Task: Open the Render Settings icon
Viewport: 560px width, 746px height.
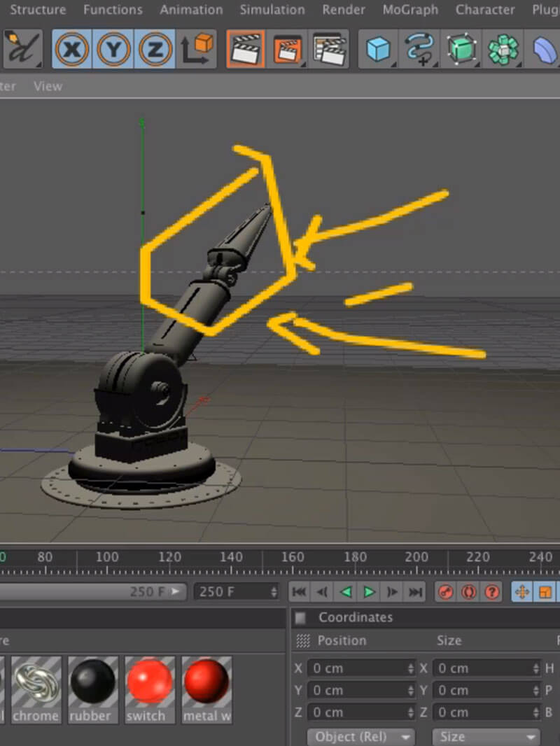Action: 329,48
